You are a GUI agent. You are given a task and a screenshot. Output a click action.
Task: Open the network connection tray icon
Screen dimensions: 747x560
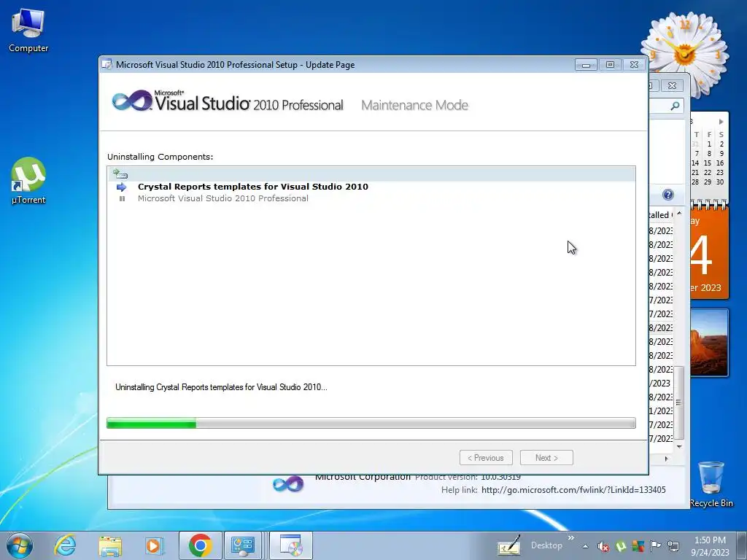pos(673,546)
